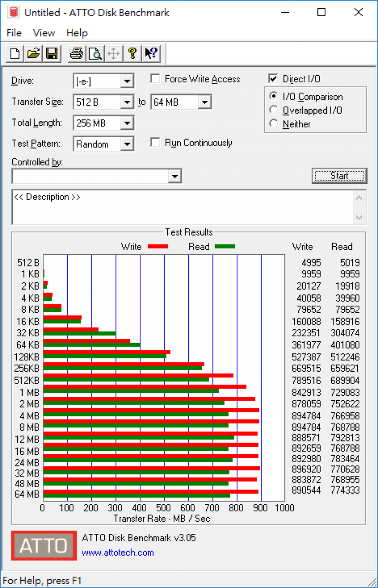Click the 4 KB row label

click(x=30, y=298)
